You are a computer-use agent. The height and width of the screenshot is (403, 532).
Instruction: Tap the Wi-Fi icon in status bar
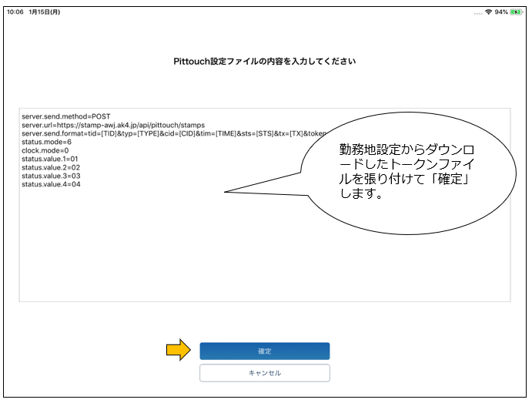(x=489, y=12)
